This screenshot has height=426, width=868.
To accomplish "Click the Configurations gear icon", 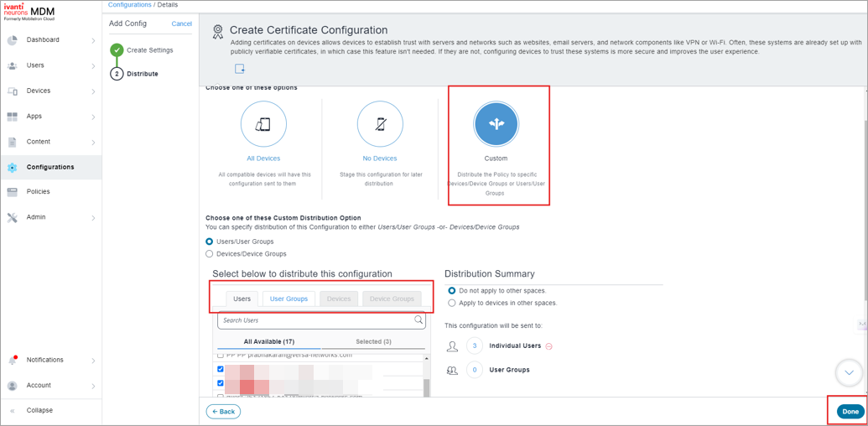I will tap(13, 168).
